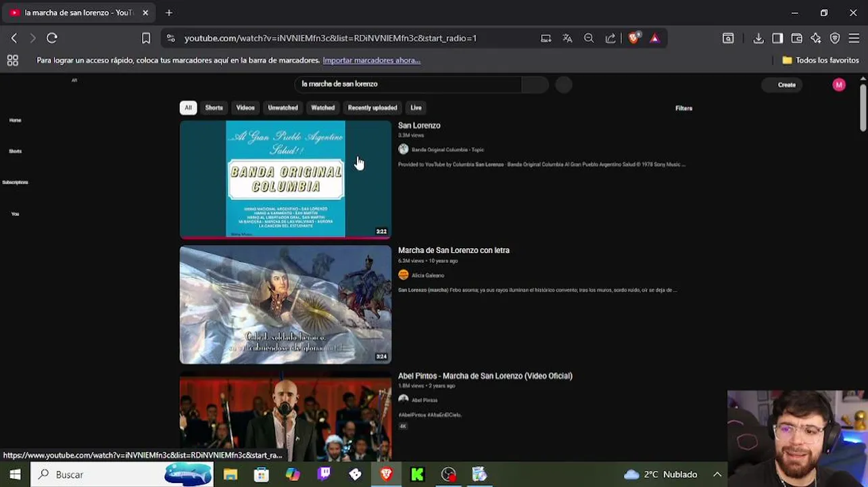Click the page vertical scrollbar thumb
Viewport: 868px width, 487px height.
pyautogui.click(x=863, y=107)
